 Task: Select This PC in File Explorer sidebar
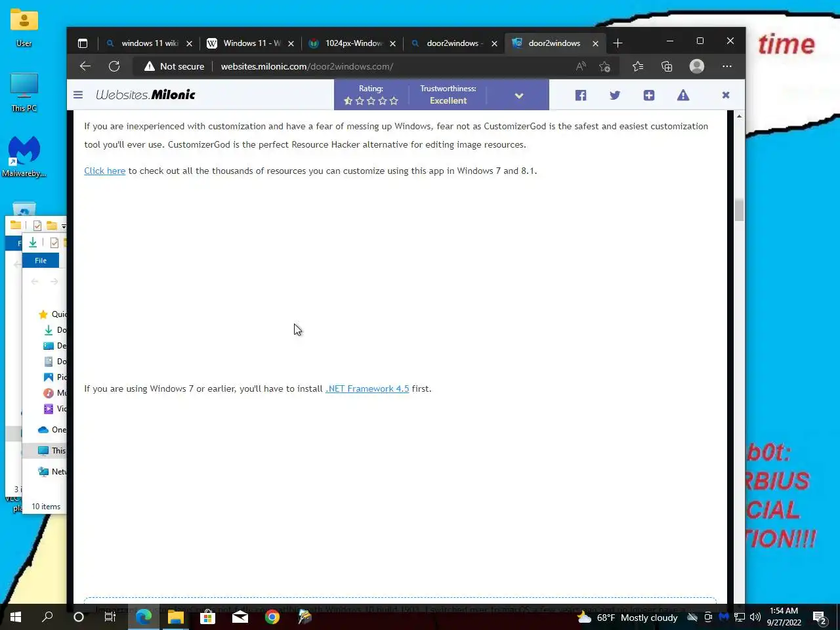52,451
